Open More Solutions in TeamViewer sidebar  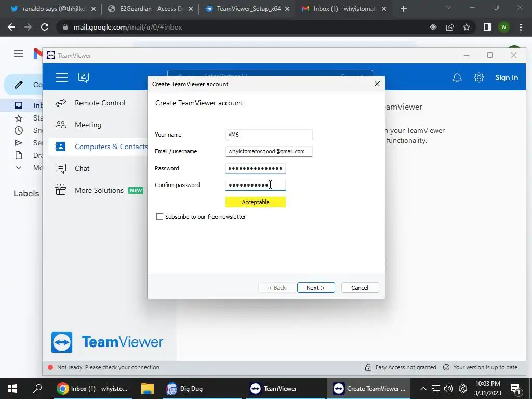[99, 190]
